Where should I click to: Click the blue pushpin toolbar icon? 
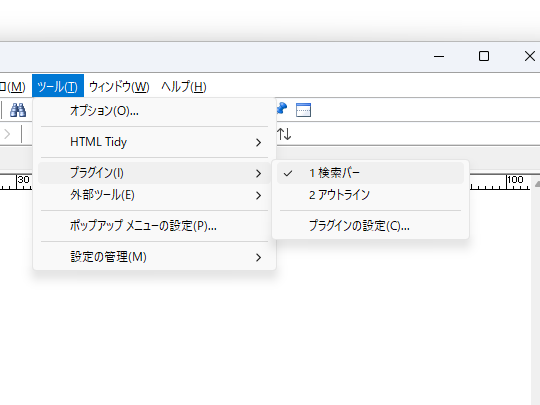point(282,108)
